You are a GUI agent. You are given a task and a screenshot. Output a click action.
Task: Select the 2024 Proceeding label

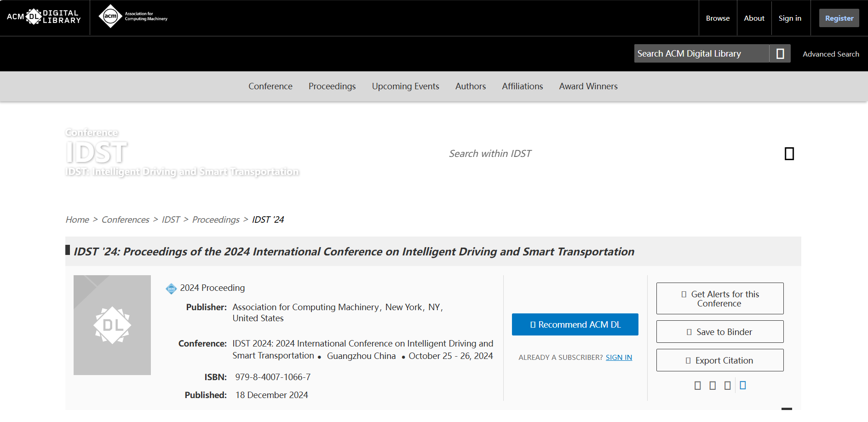click(x=213, y=288)
